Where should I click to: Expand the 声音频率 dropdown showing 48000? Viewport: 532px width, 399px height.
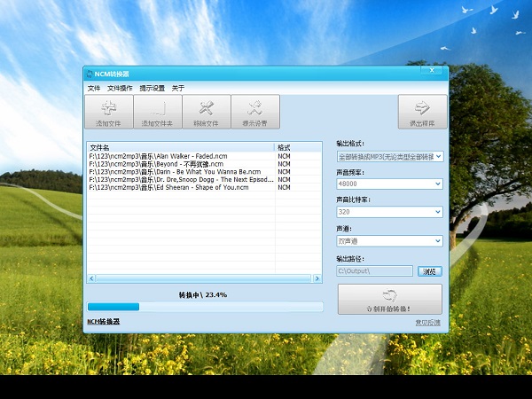[389, 184]
